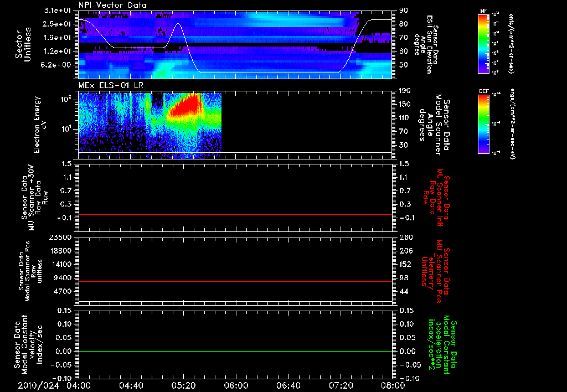Viewport: 567px width, 392px height.
Task: Click the 04:40 time axis label
Action: coord(131,386)
